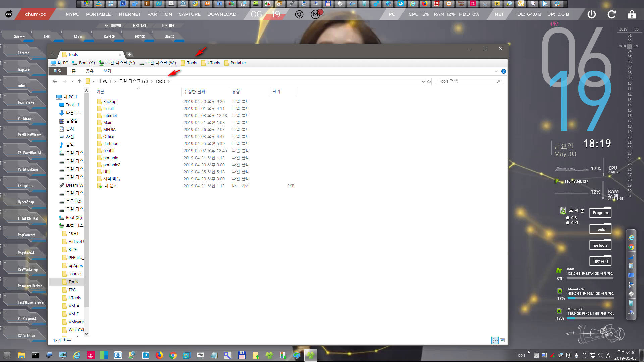644x362 pixels.
Task: Open Boot (X:) in the favorites bar
Action: (84, 63)
